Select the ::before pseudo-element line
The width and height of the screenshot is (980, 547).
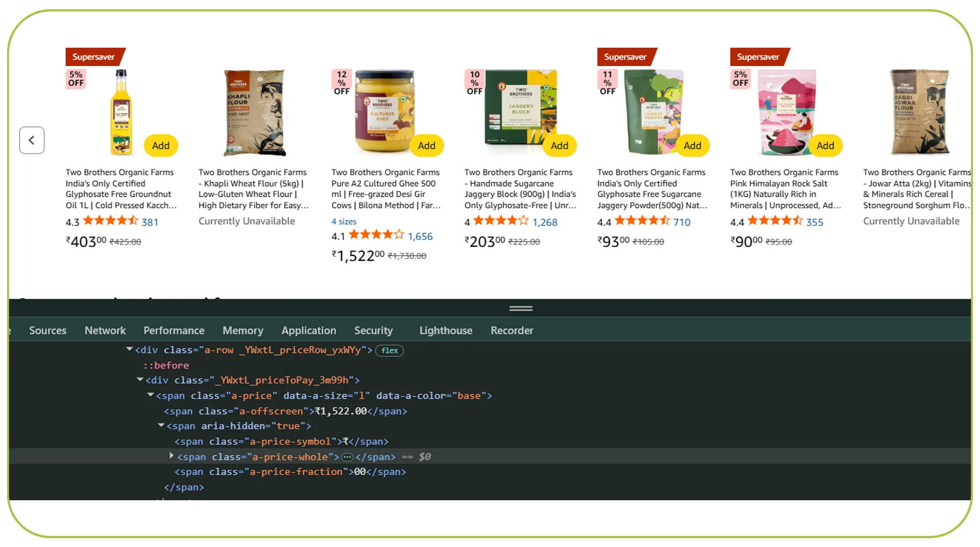click(166, 365)
